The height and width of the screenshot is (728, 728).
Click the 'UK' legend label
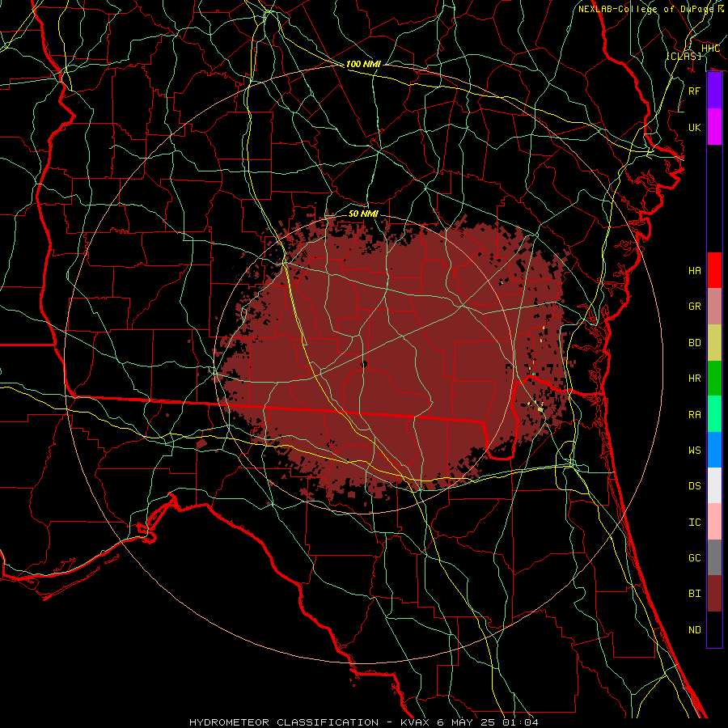(x=695, y=127)
